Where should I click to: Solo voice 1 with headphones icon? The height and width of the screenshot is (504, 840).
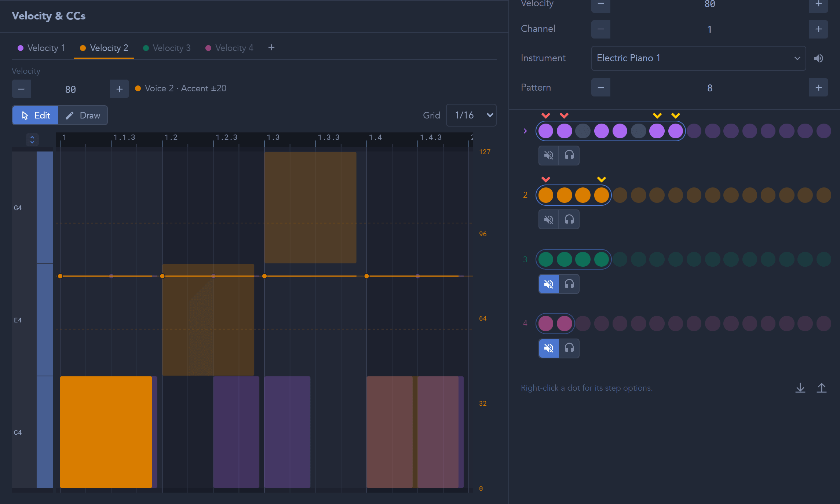(x=569, y=155)
